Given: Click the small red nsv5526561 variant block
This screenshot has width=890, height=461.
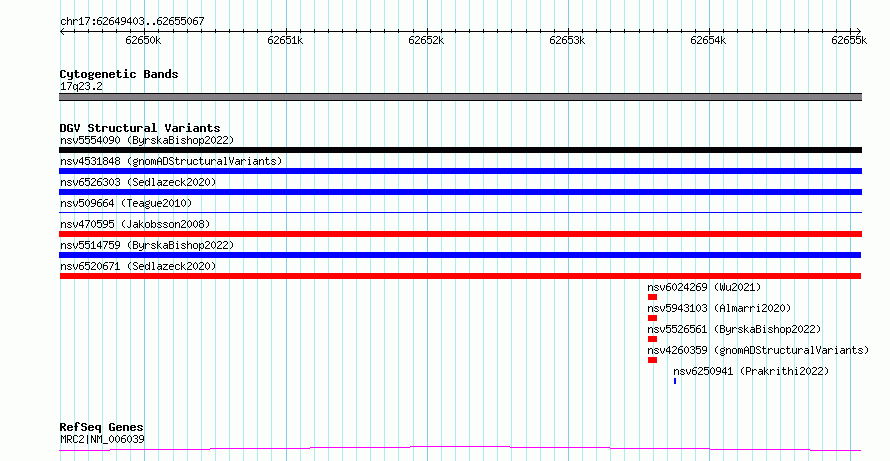Looking at the screenshot, I should [x=652, y=339].
